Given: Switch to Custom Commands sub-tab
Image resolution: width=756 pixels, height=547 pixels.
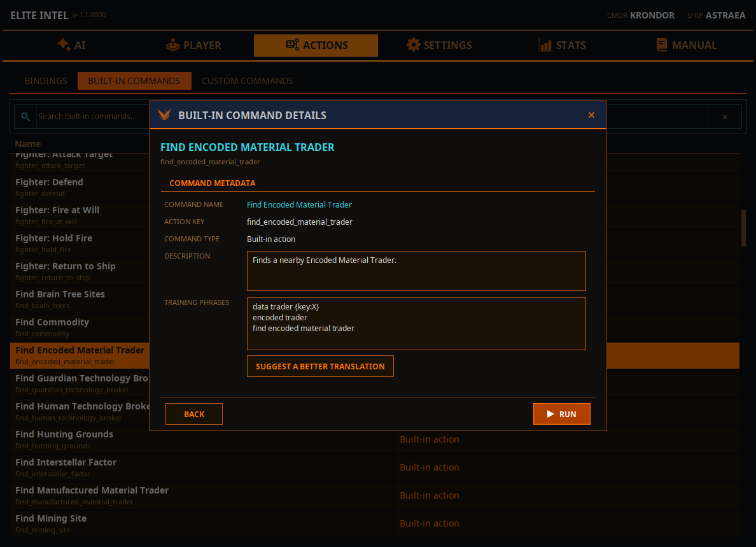Looking at the screenshot, I should pyautogui.click(x=248, y=81).
